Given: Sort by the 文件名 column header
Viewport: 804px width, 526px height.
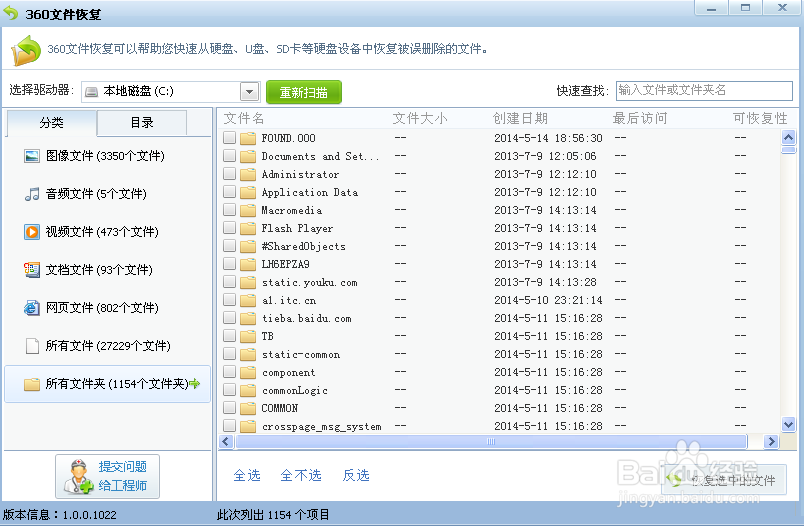Looking at the screenshot, I should coord(244,118).
